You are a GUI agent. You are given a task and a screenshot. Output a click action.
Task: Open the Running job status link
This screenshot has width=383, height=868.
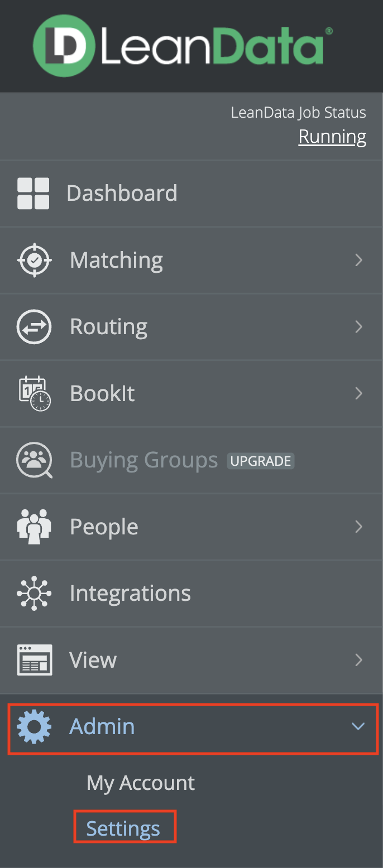tap(332, 137)
